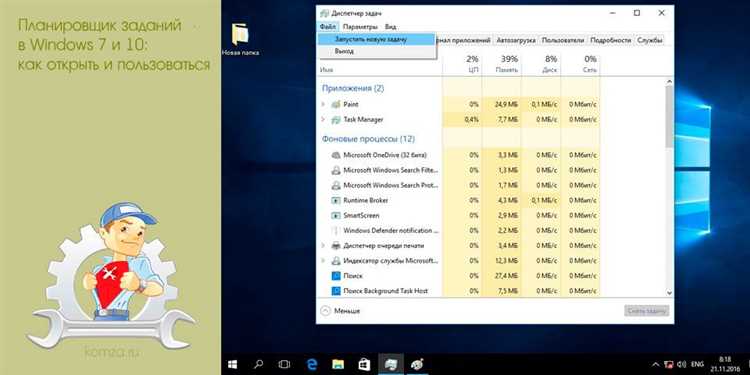Viewport: 750px width, 375px height.
Task: Click the scrollbar down arrow
Action: (669, 292)
